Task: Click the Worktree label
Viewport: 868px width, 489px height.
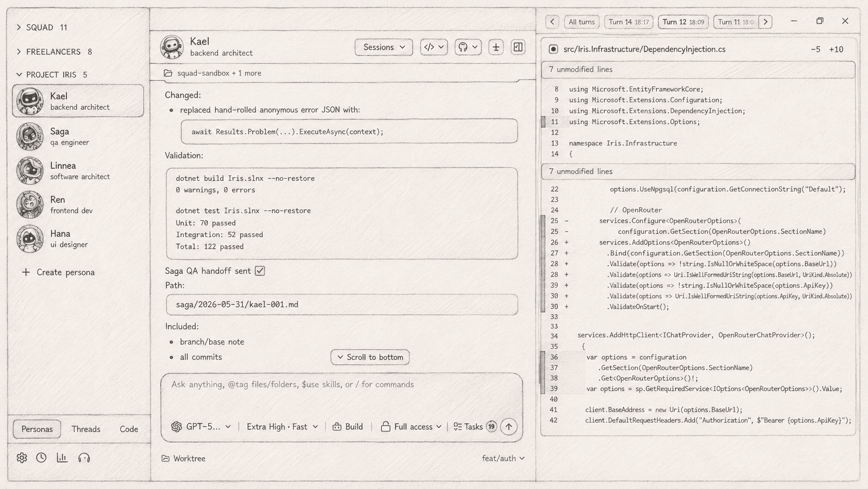Action: [189, 458]
